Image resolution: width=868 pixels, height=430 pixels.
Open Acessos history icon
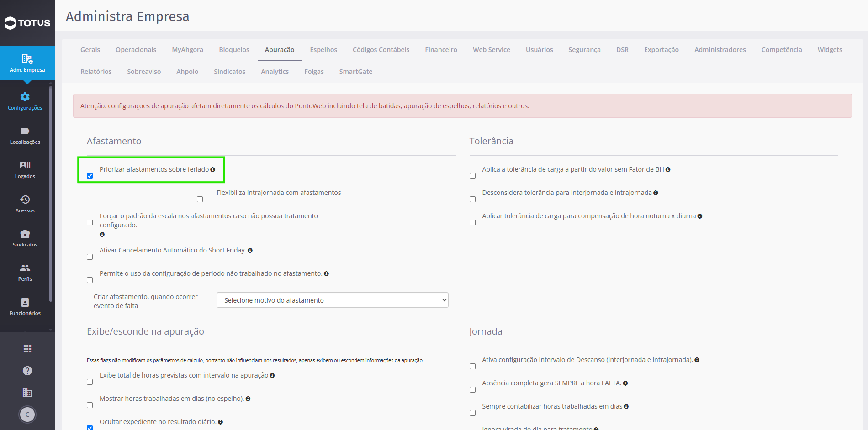pos(25,199)
